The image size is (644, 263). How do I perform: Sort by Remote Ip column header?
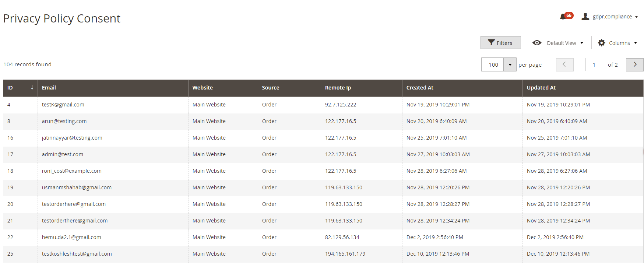point(338,88)
